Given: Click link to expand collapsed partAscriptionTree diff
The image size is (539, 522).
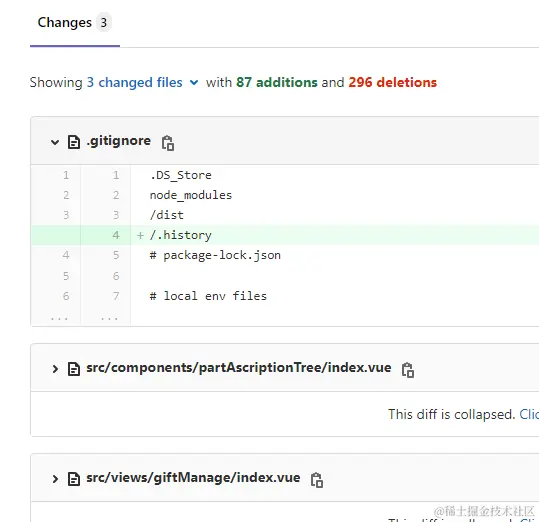Looking at the screenshot, I should point(529,414).
